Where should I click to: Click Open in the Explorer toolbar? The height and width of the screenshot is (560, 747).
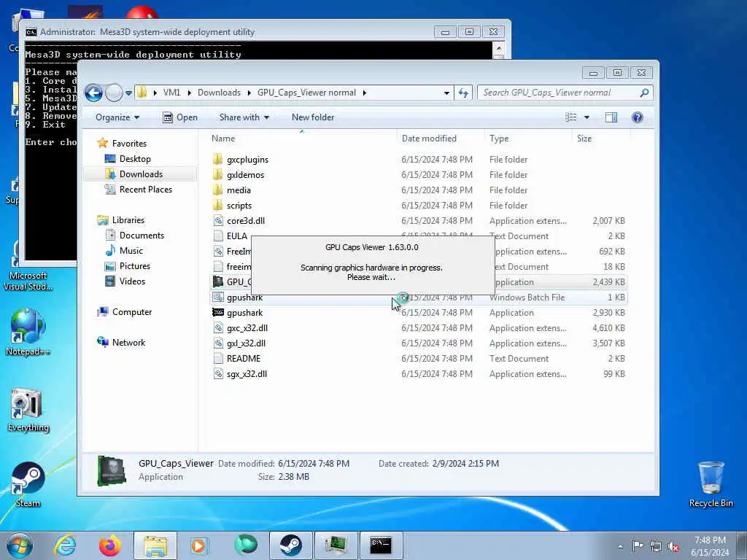click(x=180, y=117)
